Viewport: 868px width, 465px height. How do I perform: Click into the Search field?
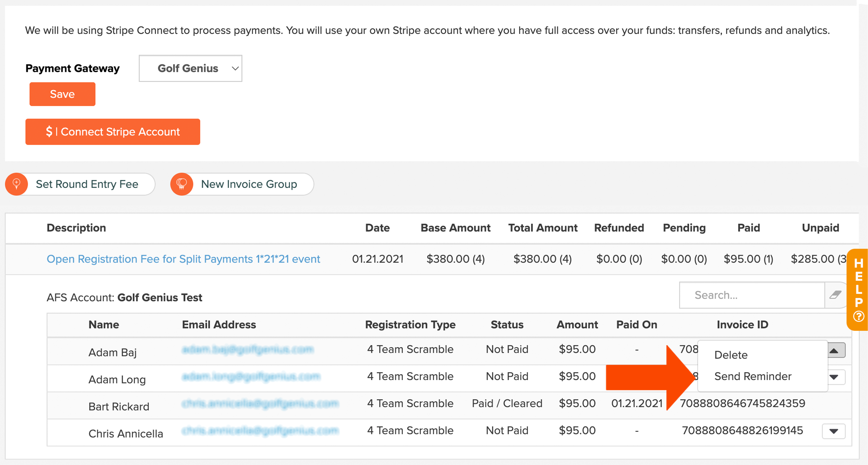pyautogui.click(x=752, y=295)
